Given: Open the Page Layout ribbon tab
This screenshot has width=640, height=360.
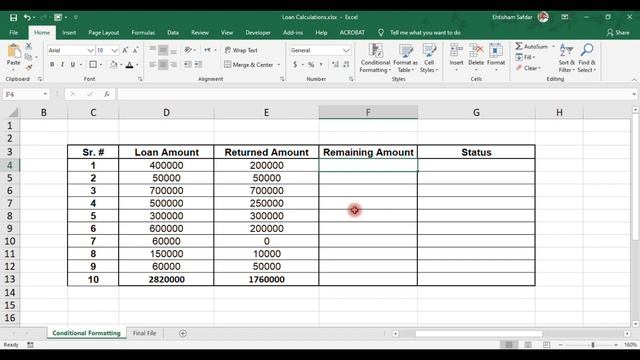Looking at the screenshot, I should [x=104, y=33].
